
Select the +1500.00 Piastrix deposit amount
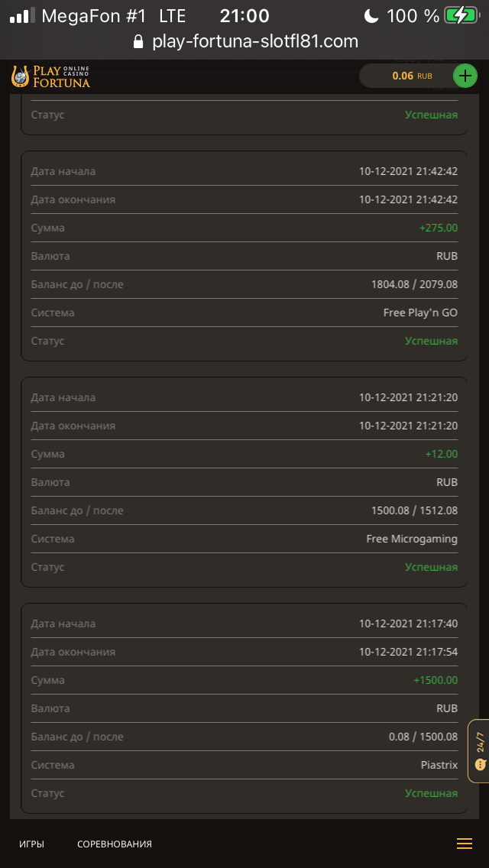[436, 680]
